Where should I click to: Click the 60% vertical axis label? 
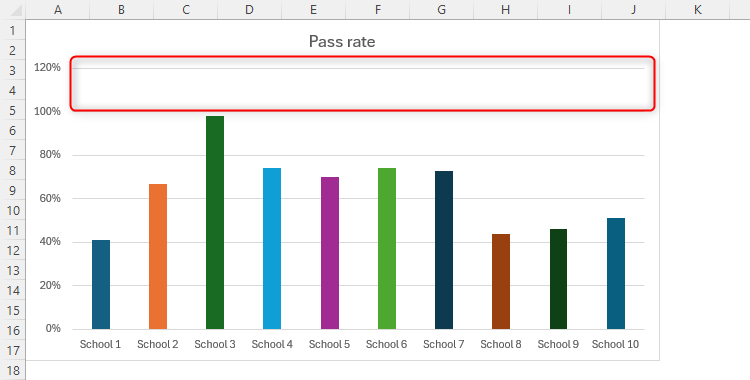click(x=50, y=198)
